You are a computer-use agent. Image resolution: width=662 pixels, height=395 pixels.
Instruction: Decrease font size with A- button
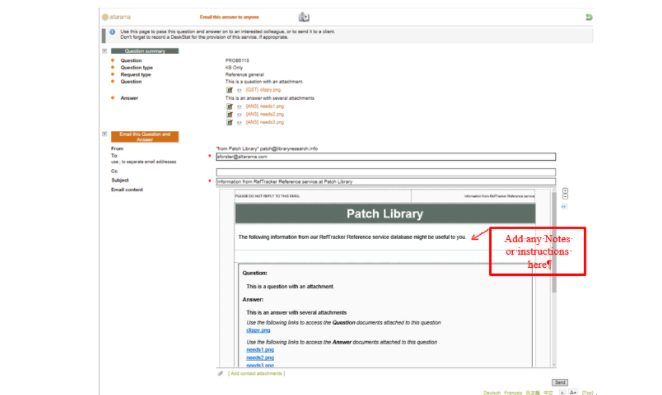(x=562, y=392)
